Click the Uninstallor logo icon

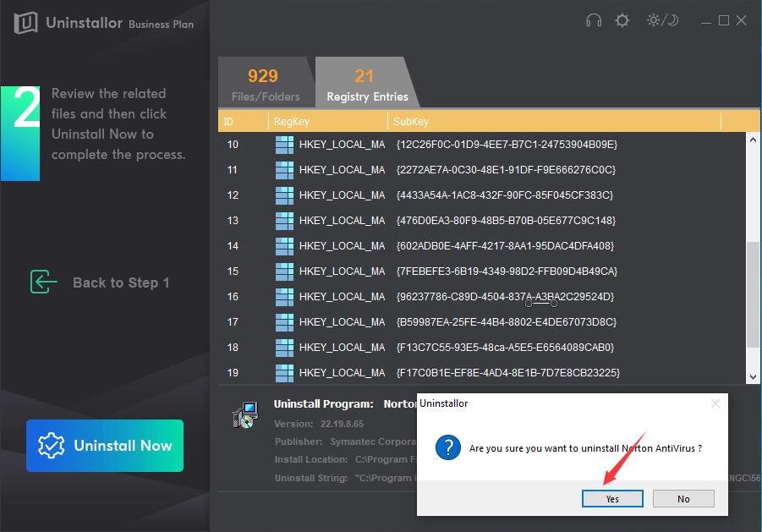tap(25, 22)
